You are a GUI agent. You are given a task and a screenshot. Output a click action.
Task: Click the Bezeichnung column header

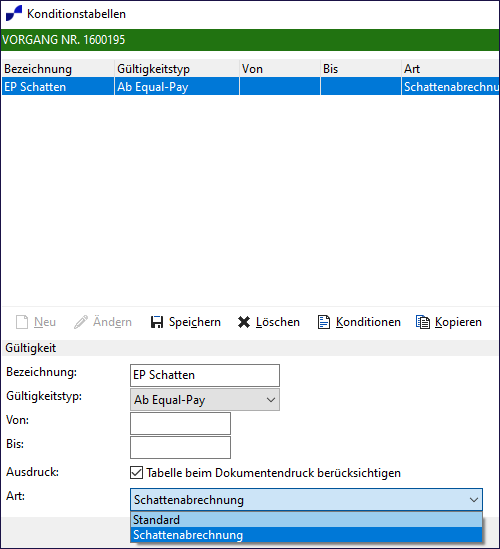[58, 69]
